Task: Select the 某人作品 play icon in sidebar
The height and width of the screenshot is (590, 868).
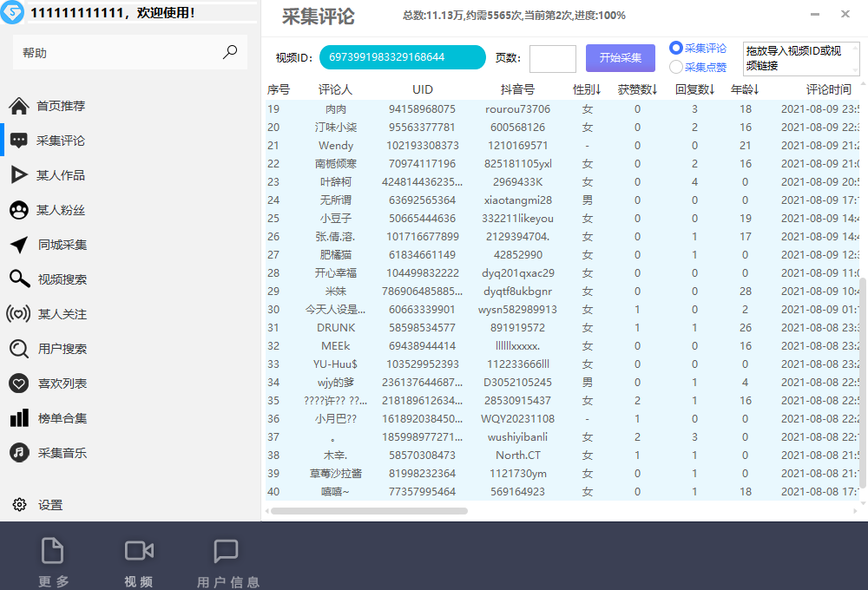Action: coord(19,173)
